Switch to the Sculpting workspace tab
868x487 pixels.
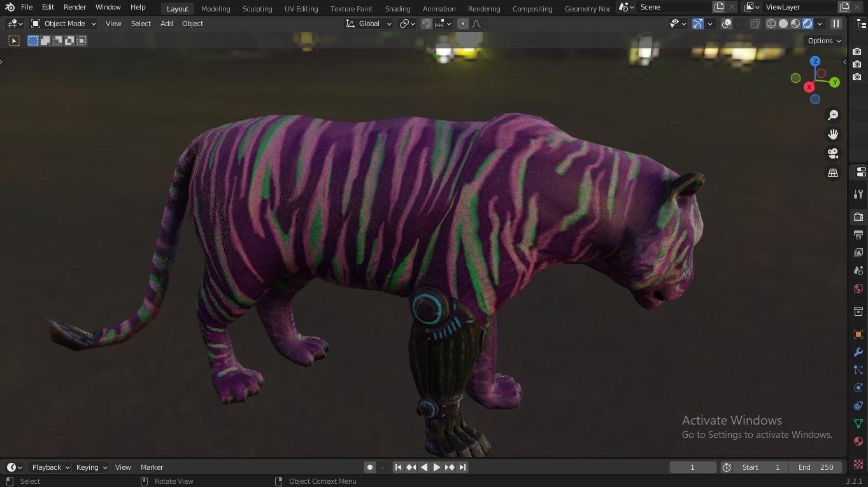[257, 9]
